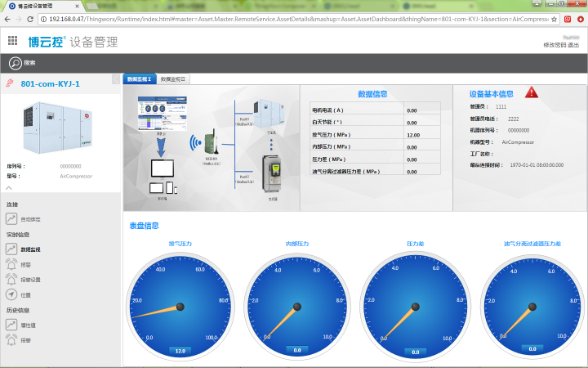Viewport: 588px width, 368px height.
Task: Collapse the device info panel chevron
Action: 9,187
